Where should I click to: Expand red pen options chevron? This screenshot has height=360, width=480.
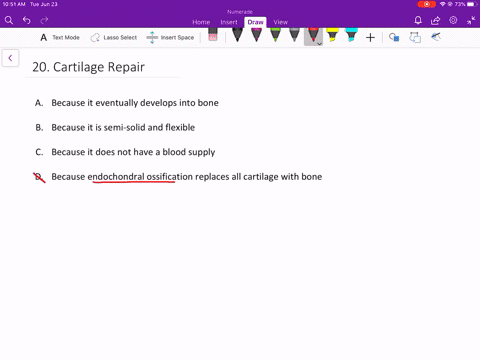319,44
